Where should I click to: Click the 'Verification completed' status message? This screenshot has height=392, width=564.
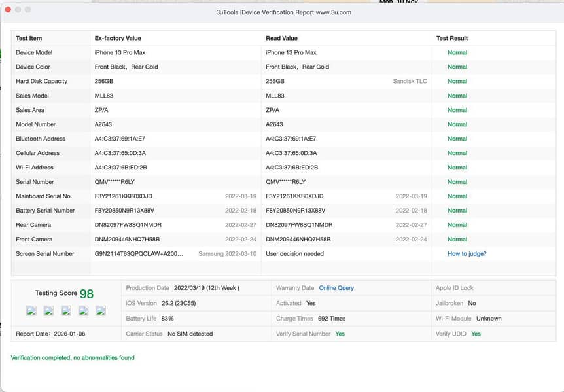(73, 358)
